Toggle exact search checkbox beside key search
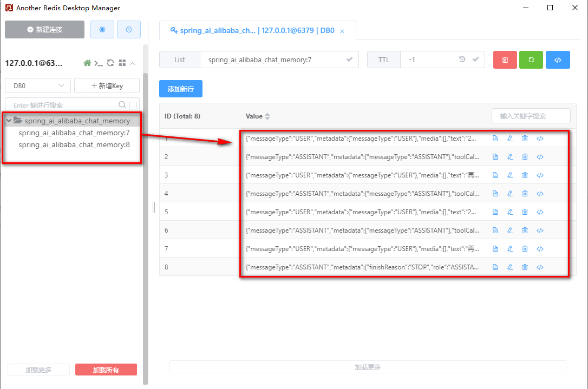 [x=133, y=106]
